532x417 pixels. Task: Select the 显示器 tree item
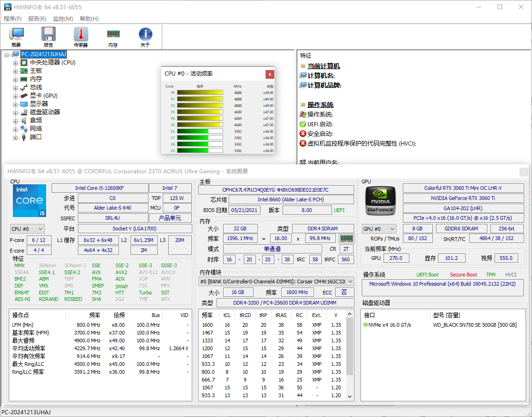(39, 104)
